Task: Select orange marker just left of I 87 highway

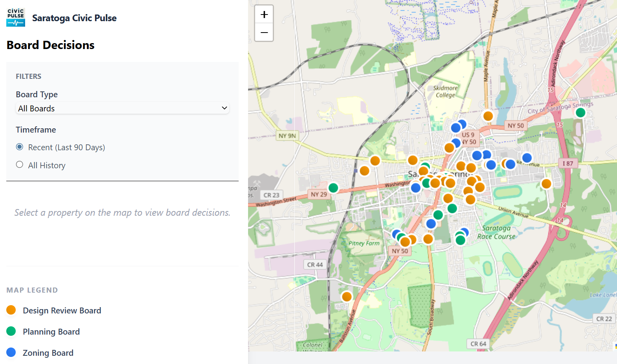Action: (546, 184)
